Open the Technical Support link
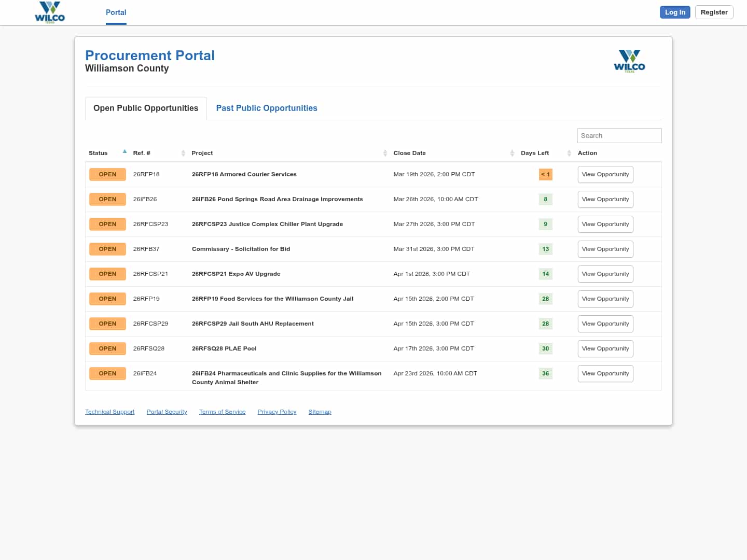747x560 pixels. click(x=109, y=412)
